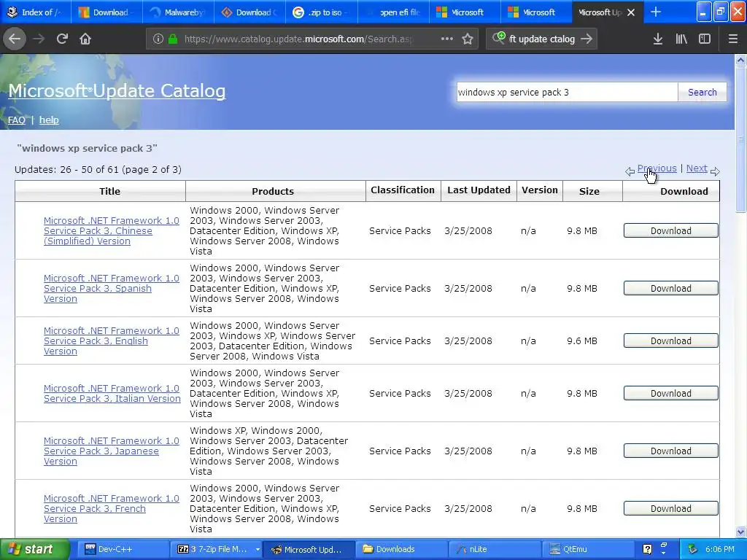Toggle the sidebar view icon
Viewport: 747px width, 560px height.
pyautogui.click(x=705, y=39)
